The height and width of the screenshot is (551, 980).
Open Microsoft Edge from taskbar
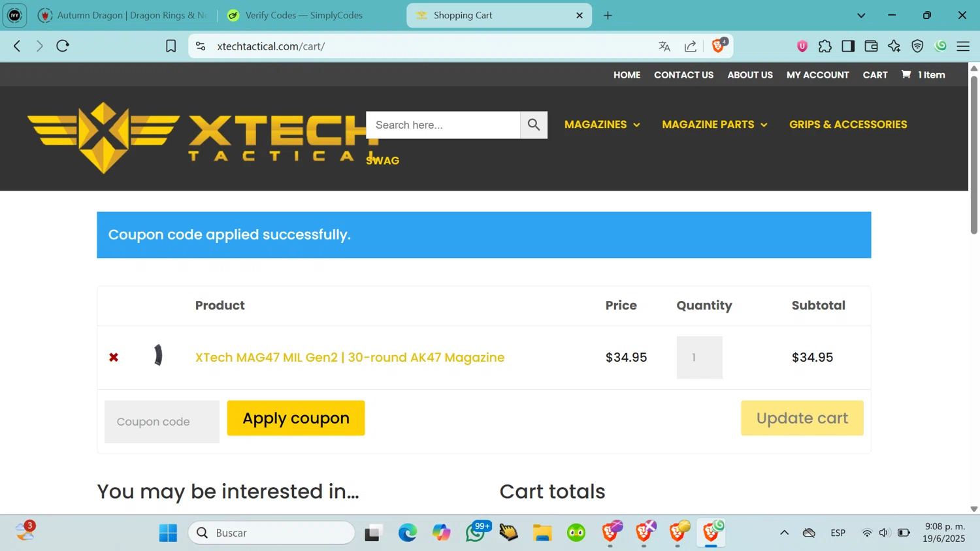pos(408,533)
